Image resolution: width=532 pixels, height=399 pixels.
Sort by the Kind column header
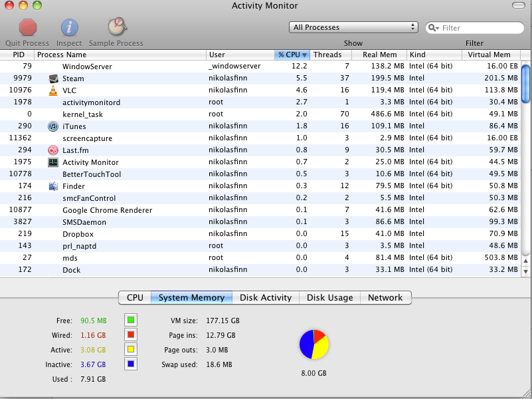pyautogui.click(x=434, y=55)
